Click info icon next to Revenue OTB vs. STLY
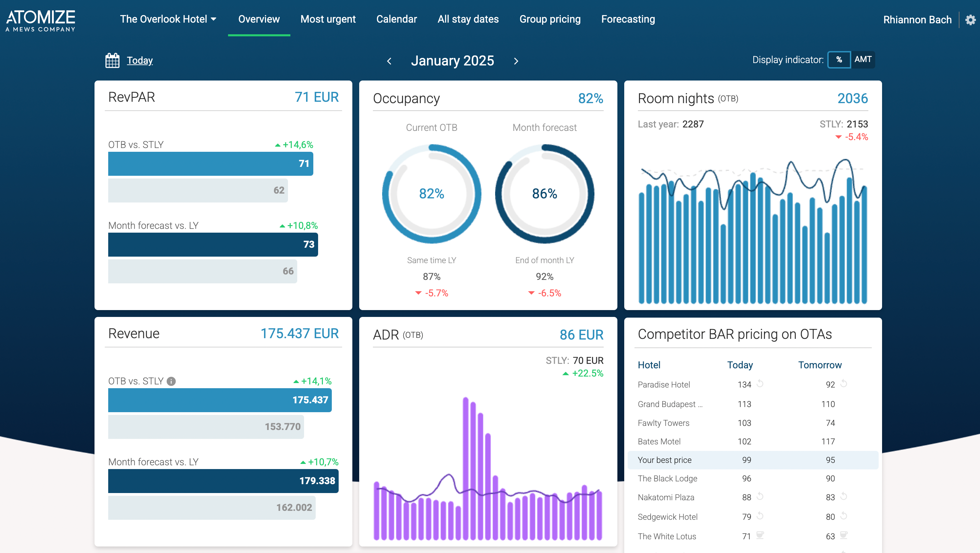Image resolution: width=980 pixels, height=553 pixels. click(x=171, y=381)
